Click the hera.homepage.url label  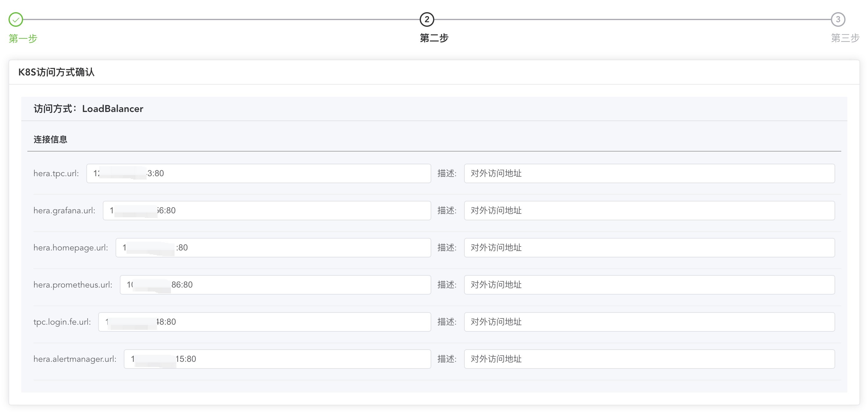(x=71, y=247)
